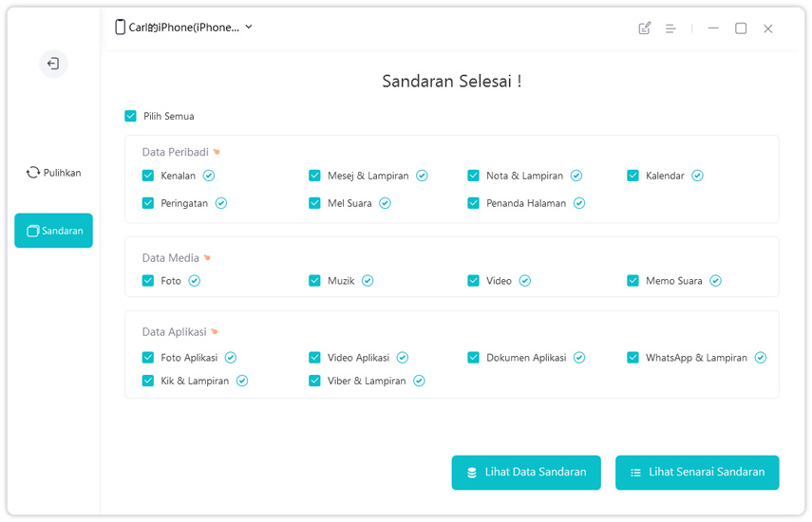Viewport: 812px width, 522px height.
Task: Click the status checkmark beside WhatsApp & Lampiran
Action: 761,358
